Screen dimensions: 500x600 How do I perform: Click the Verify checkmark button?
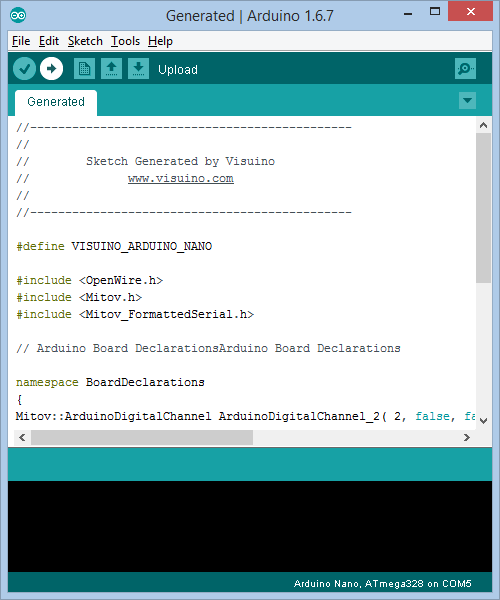click(24, 69)
